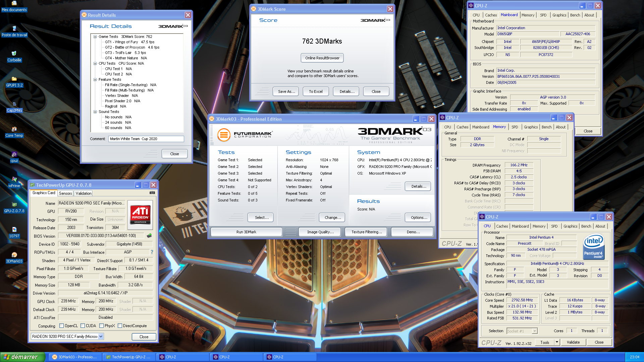
Task: Click the GPU-Z screenshot camera icon
Action: tap(152, 193)
